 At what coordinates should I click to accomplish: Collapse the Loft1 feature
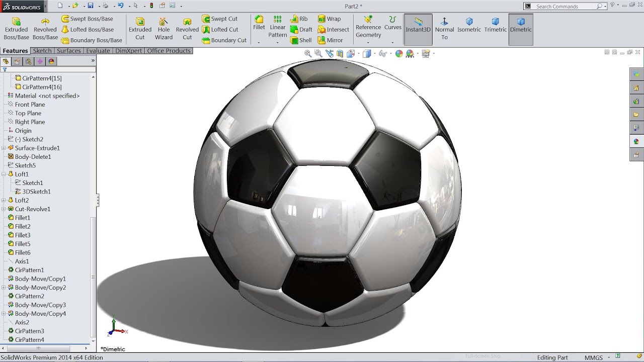[4, 174]
